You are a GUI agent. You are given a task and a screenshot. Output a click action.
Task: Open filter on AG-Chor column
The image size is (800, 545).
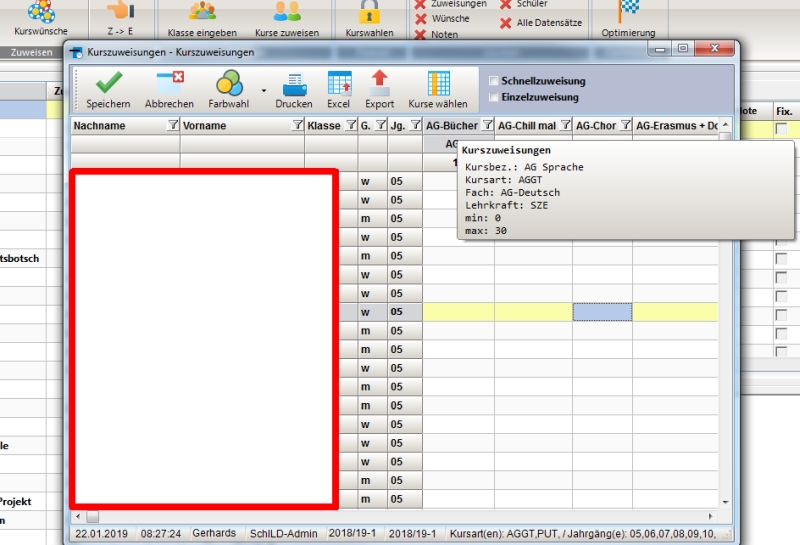coord(626,125)
